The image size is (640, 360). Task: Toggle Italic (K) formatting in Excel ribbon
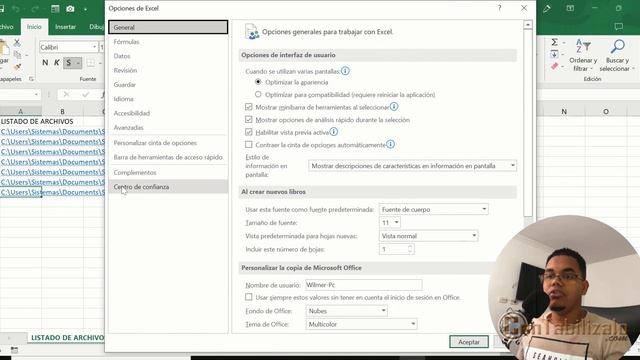click(x=57, y=62)
